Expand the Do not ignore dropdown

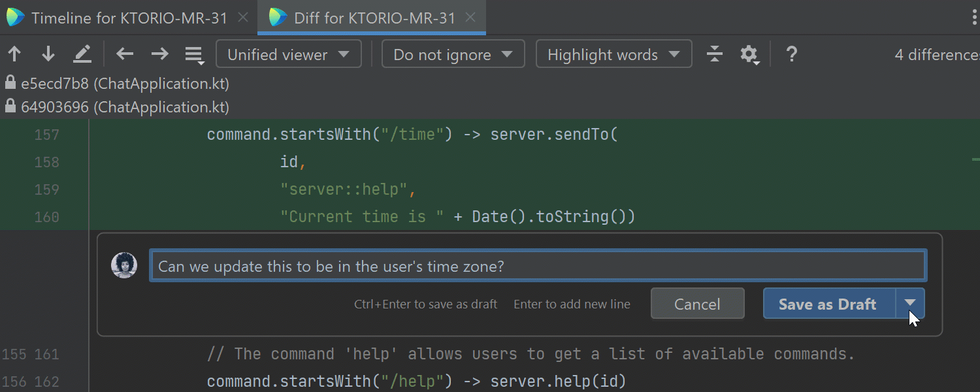[x=453, y=54]
